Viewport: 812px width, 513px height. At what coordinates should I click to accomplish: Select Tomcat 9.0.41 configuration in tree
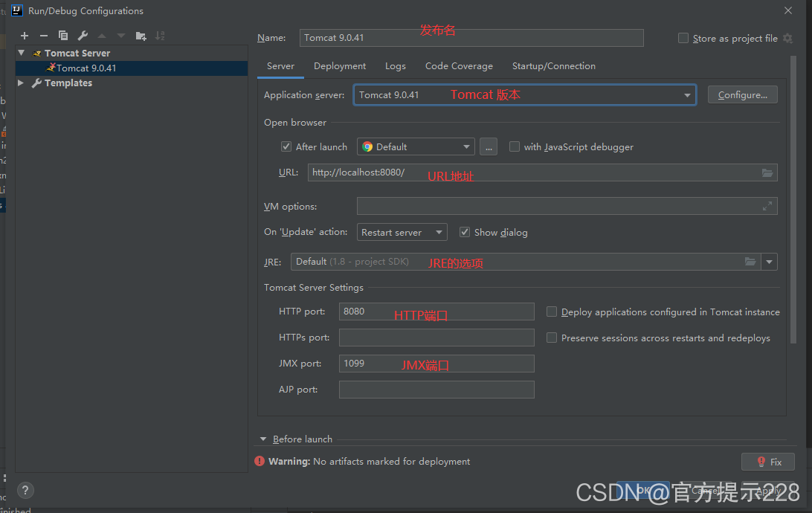132,68
